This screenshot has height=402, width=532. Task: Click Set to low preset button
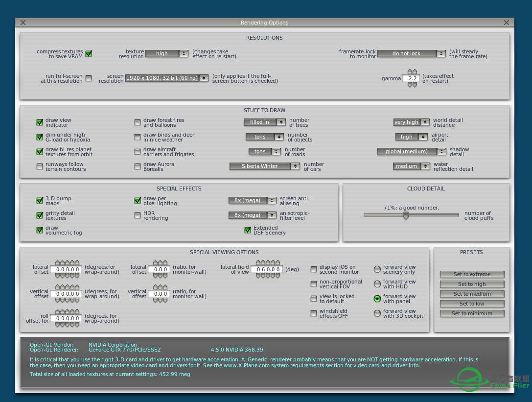[472, 304]
